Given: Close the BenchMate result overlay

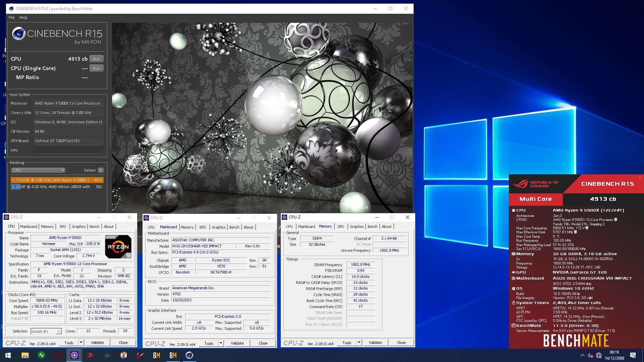Looking at the screenshot, I should (640, 178).
